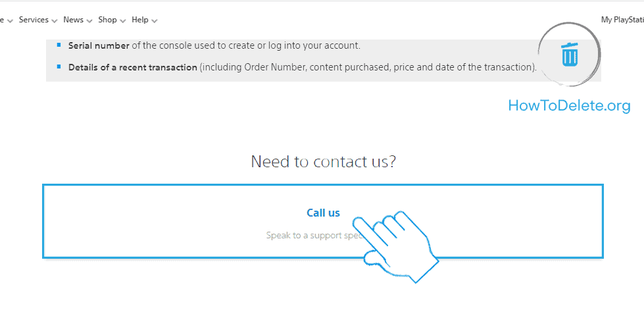
Task: Click the blue bullet beside Details of transaction
Action: pyautogui.click(x=59, y=66)
